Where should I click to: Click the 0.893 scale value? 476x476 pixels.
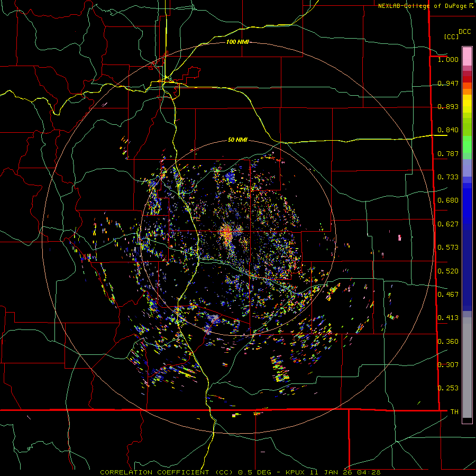448,106
